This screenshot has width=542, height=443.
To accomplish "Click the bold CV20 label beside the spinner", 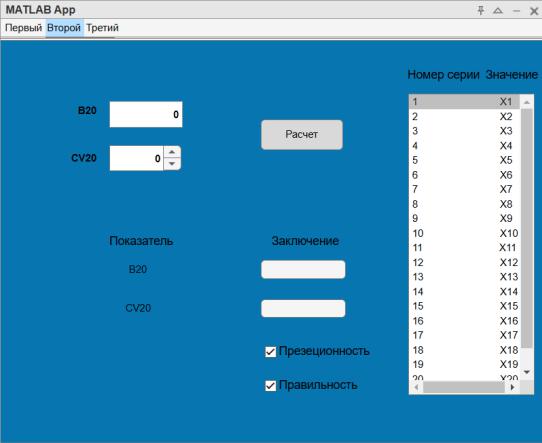I will (84, 158).
